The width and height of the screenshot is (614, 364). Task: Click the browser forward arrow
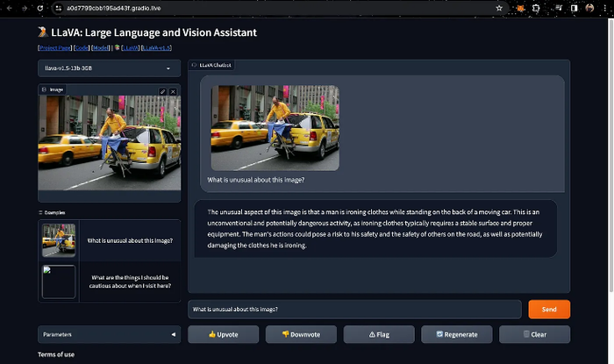click(25, 8)
